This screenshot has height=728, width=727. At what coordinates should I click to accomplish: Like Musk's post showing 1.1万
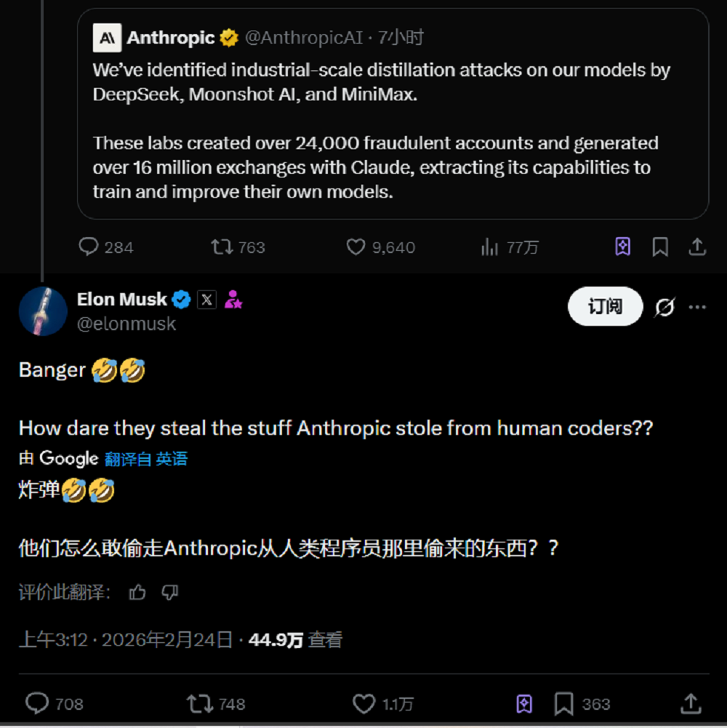pyautogui.click(x=363, y=703)
